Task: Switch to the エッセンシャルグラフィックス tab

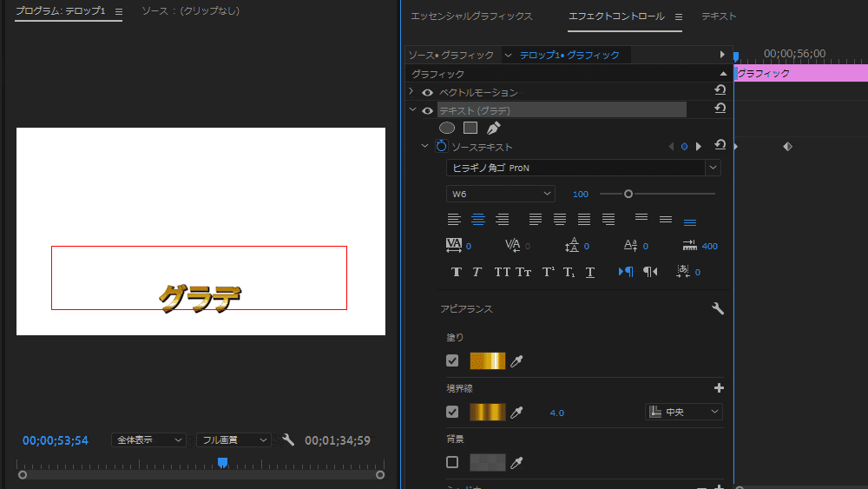Action: click(471, 16)
